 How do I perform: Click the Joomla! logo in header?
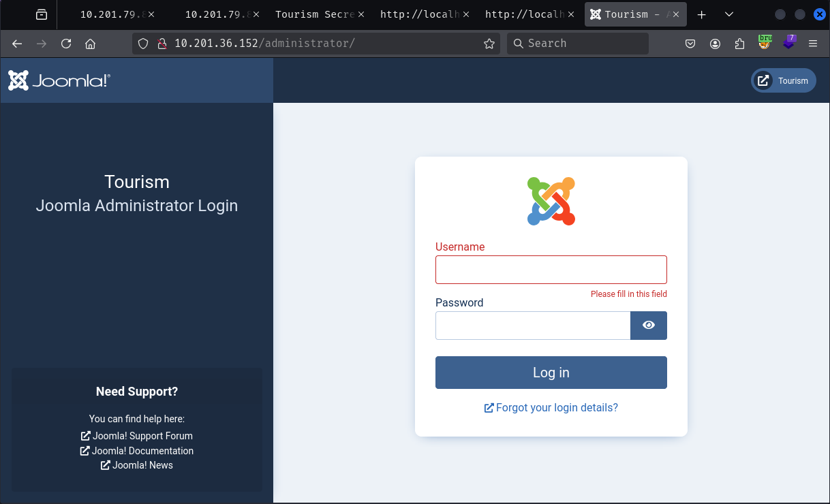click(x=59, y=80)
